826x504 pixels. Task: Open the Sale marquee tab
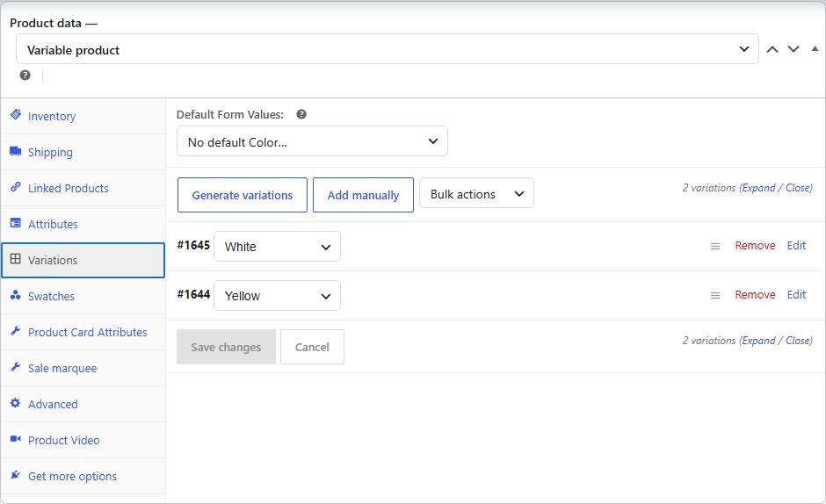click(83, 368)
